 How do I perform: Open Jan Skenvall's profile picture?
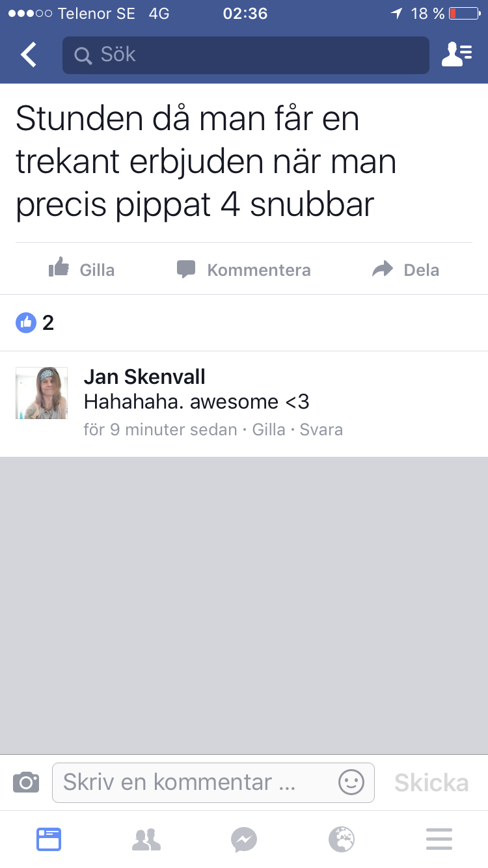click(x=42, y=393)
